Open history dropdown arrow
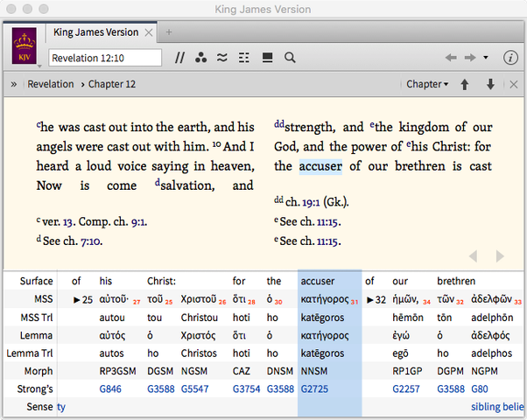The image size is (527, 420). [486, 58]
